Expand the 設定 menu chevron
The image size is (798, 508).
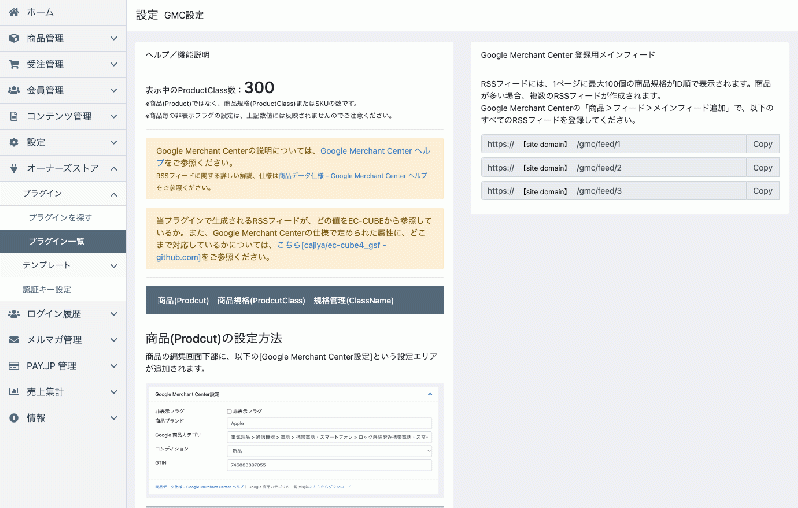(x=114, y=142)
